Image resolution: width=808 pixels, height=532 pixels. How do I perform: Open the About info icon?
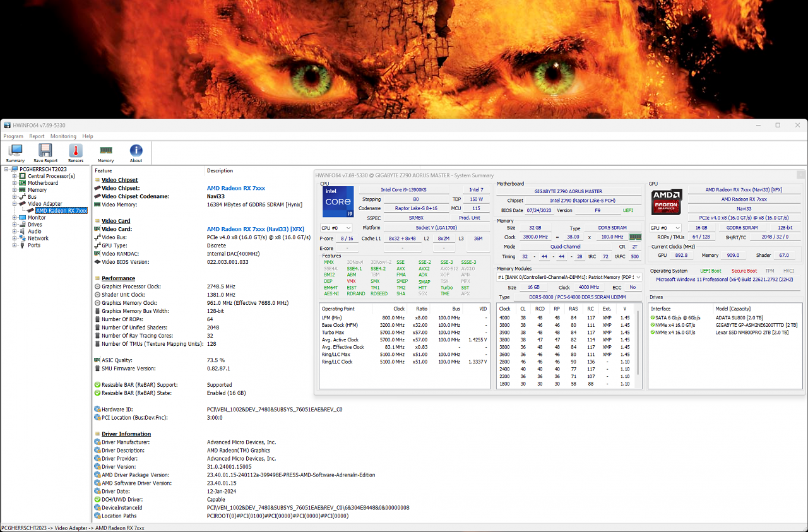pyautogui.click(x=136, y=150)
